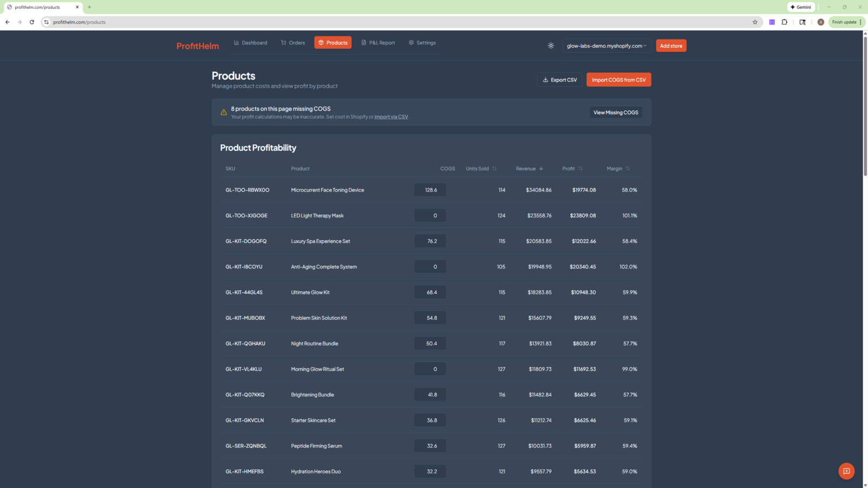Edit COGS field for Peptide Firming Serum
Image resolution: width=868 pixels, height=488 pixels.
coord(430,446)
